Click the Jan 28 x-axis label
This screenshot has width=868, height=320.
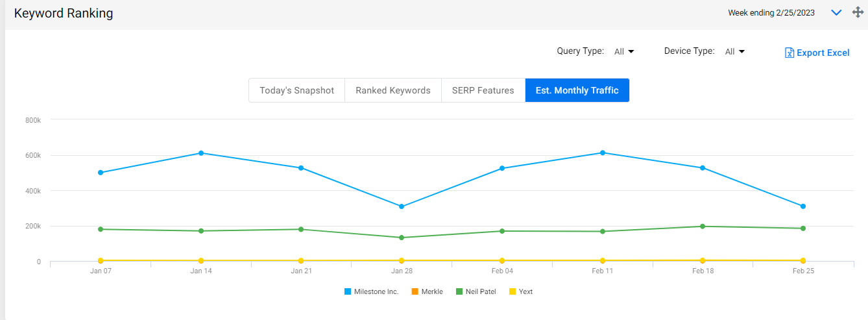tap(402, 271)
